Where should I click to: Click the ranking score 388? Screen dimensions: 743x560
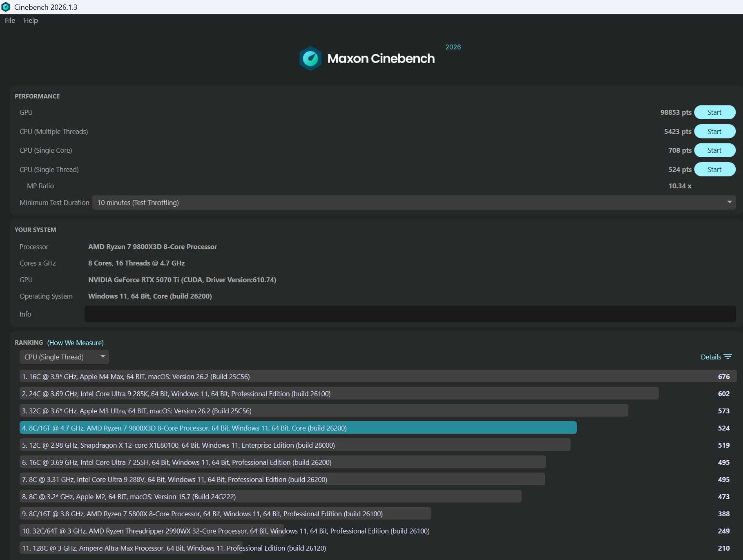[724, 514]
